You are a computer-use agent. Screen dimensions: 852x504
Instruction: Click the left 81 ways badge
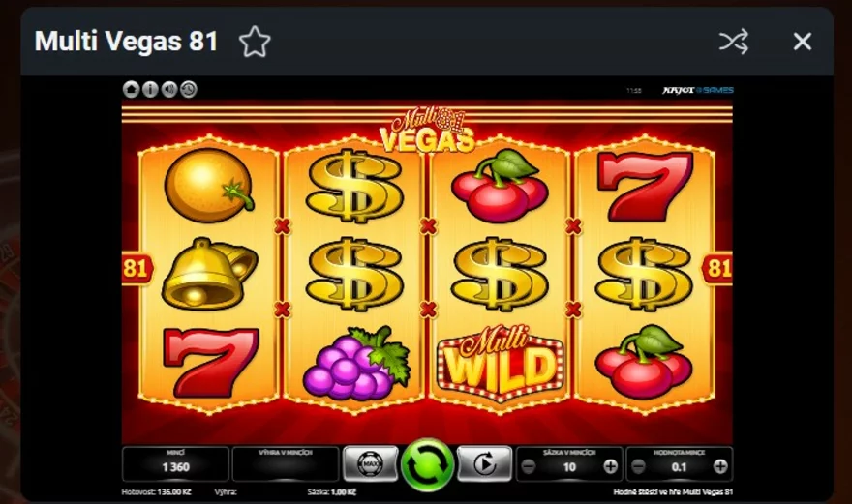click(x=137, y=268)
